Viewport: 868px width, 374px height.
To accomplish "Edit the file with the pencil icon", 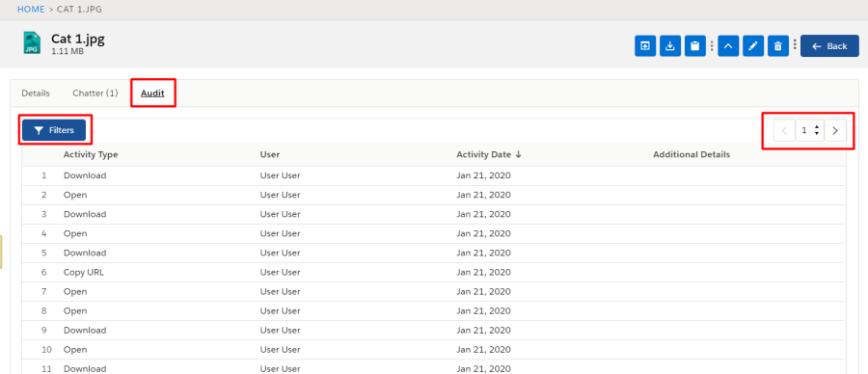I will [x=753, y=46].
